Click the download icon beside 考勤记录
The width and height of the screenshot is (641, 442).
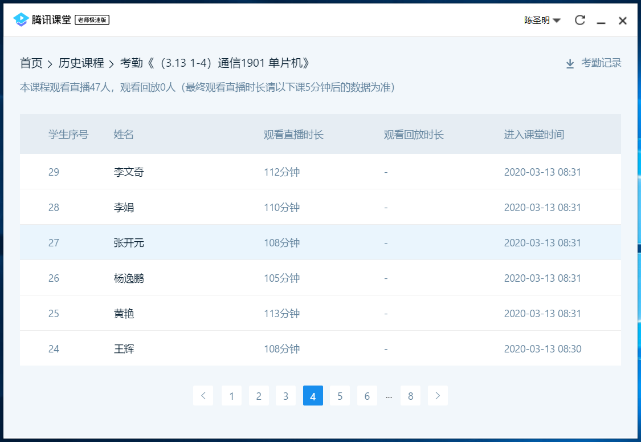(x=570, y=63)
